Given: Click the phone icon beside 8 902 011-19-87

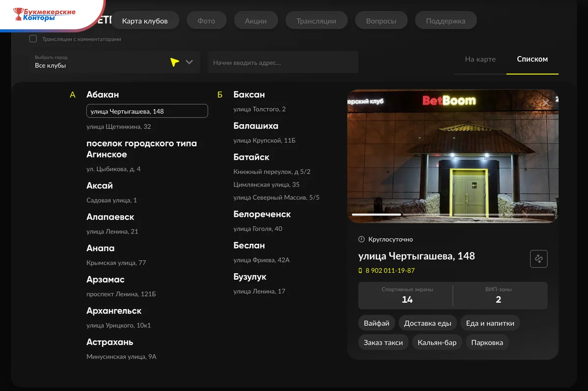Looking at the screenshot, I should pyautogui.click(x=360, y=271).
